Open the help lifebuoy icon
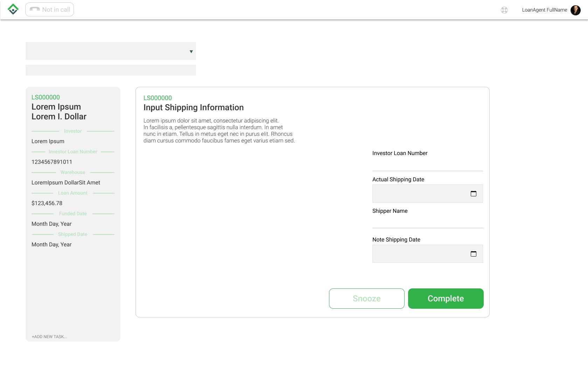588x378 pixels. (504, 10)
